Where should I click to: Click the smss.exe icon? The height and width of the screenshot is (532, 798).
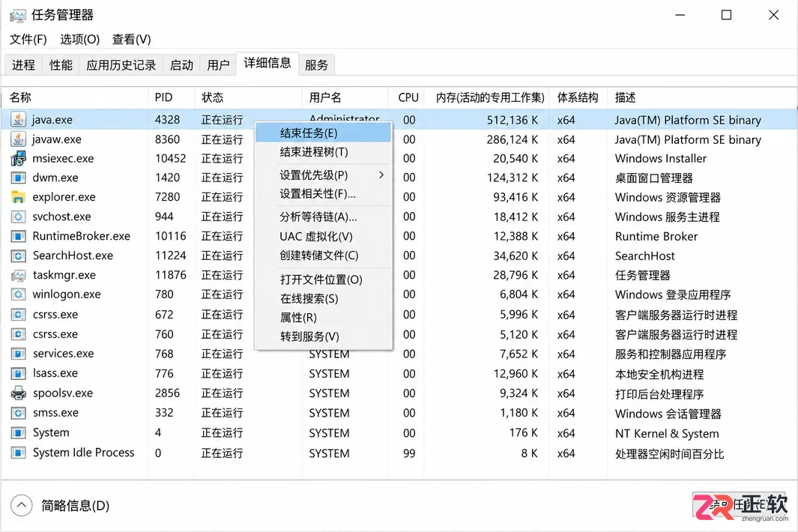coord(18,413)
